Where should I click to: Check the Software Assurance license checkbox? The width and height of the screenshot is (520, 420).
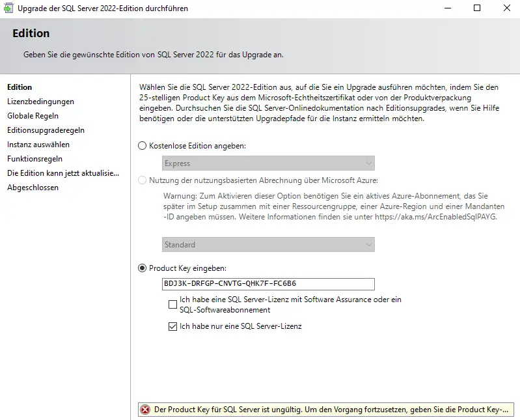click(172, 305)
